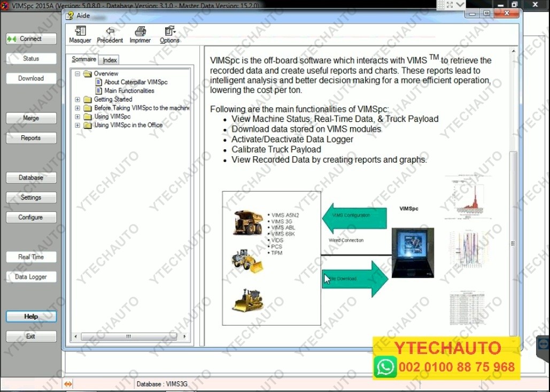Expand the Getting Started tree node
Screen dimensions: 550x392
click(78, 99)
